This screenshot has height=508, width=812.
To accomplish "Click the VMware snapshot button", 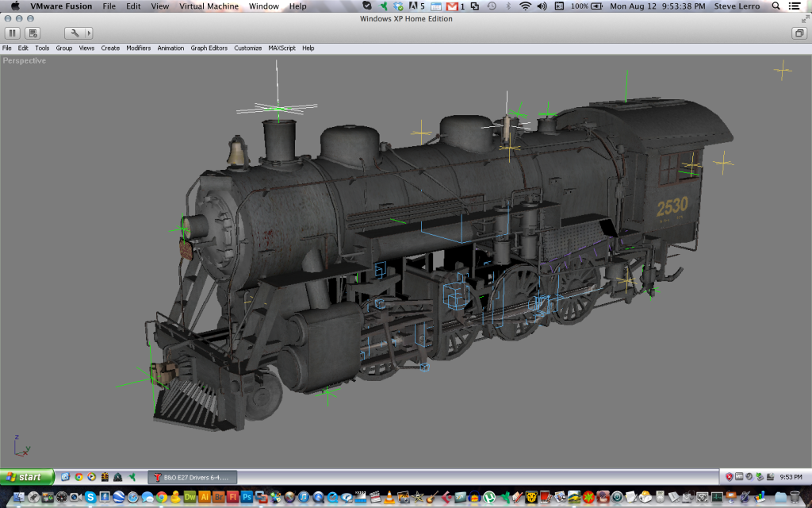I will pyautogui.click(x=33, y=33).
